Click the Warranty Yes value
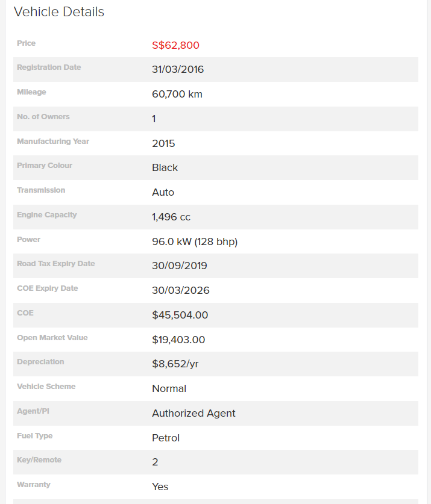Image resolution: width=431 pixels, height=504 pixels. [160, 487]
